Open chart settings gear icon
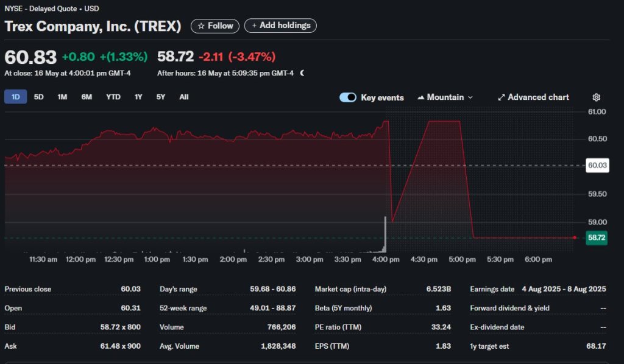Viewport: 624px width, 364px height. pyautogui.click(x=597, y=97)
